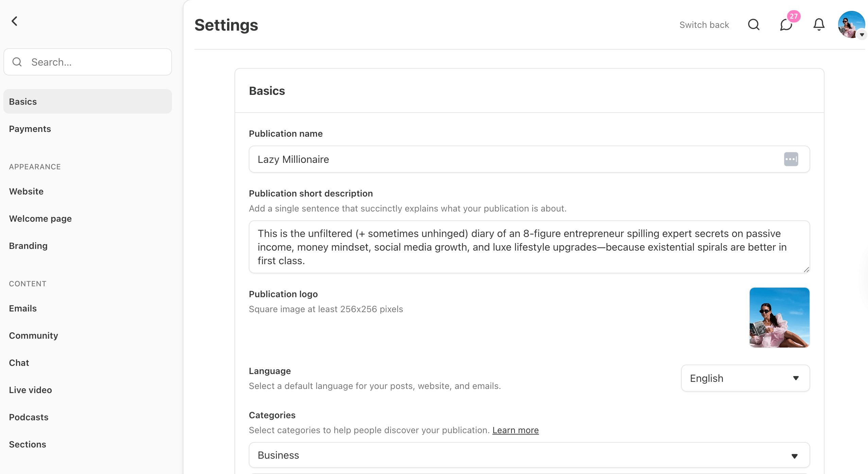The height and width of the screenshot is (474, 868).
Task: Click the Basics card heading
Action: pyautogui.click(x=267, y=91)
